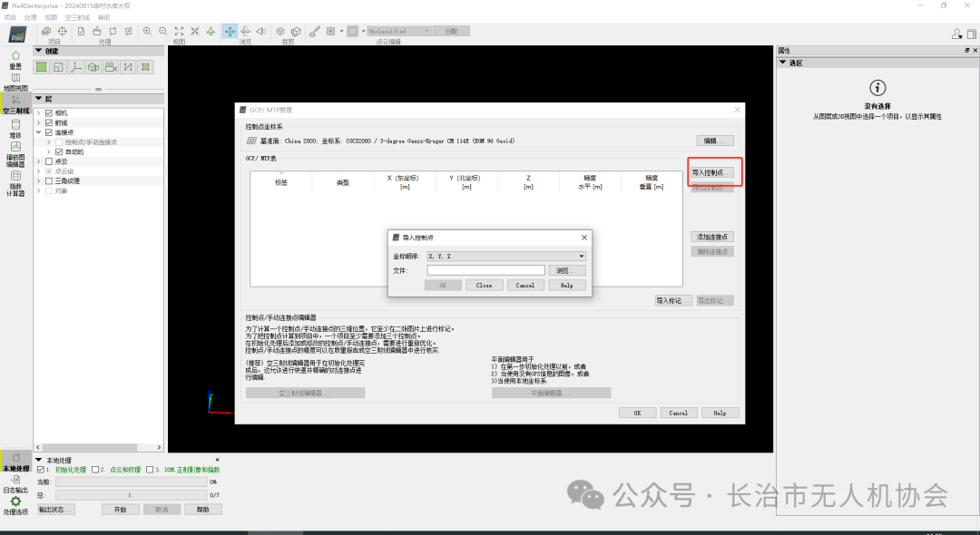Enable the 2. 点云和纹理 step checkbox
Screen dimensions: 980x535
95,470
